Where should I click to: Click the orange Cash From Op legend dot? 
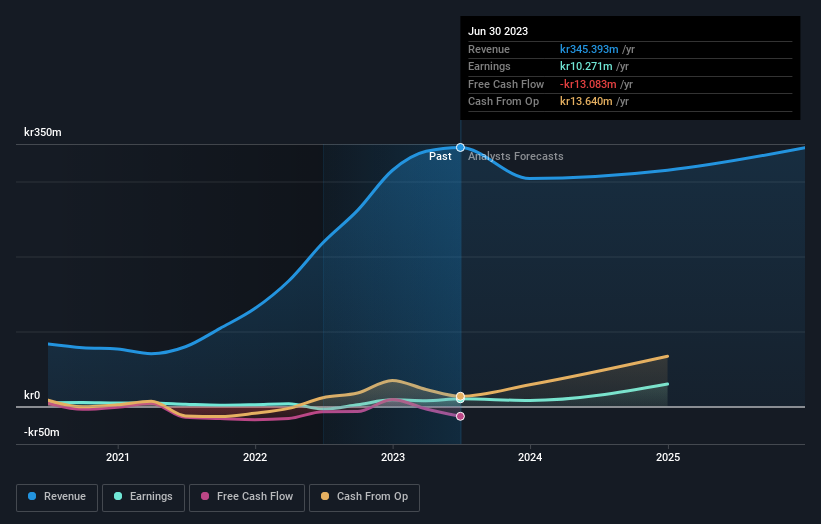[325, 496]
